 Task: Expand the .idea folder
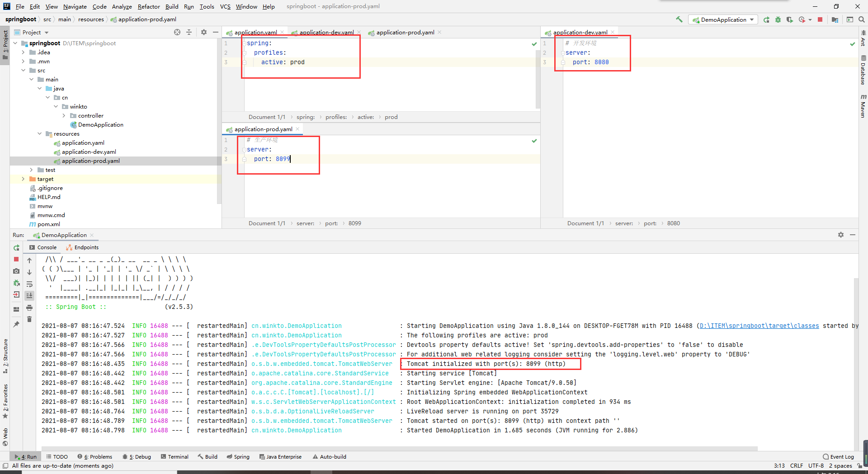coord(23,52)
